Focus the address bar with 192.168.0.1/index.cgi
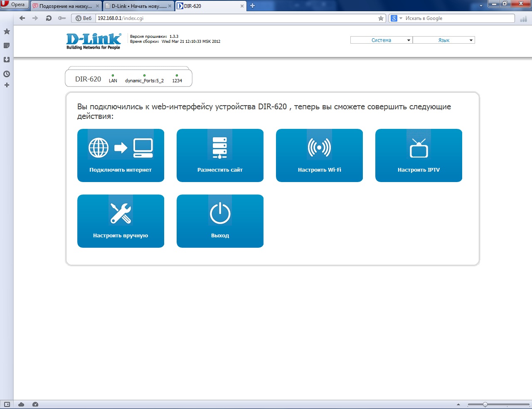This screenshot has width=532, height=409. click(x=236, y=18)
